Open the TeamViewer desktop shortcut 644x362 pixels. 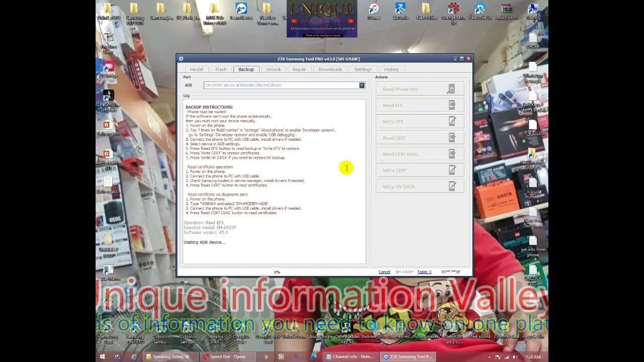click(241, 12)
